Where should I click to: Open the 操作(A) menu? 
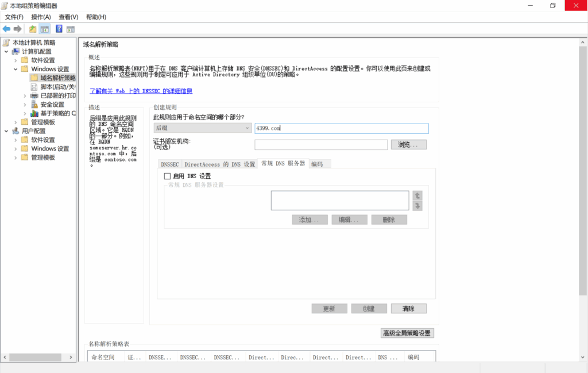pyautogui.click(x=41, y=17)
